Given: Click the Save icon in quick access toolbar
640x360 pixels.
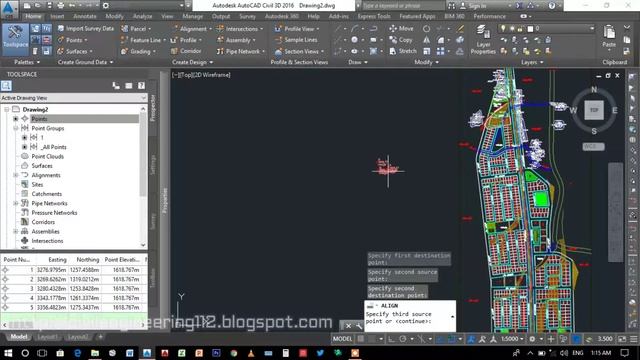Looking at the screenshot, I should 49,6.
